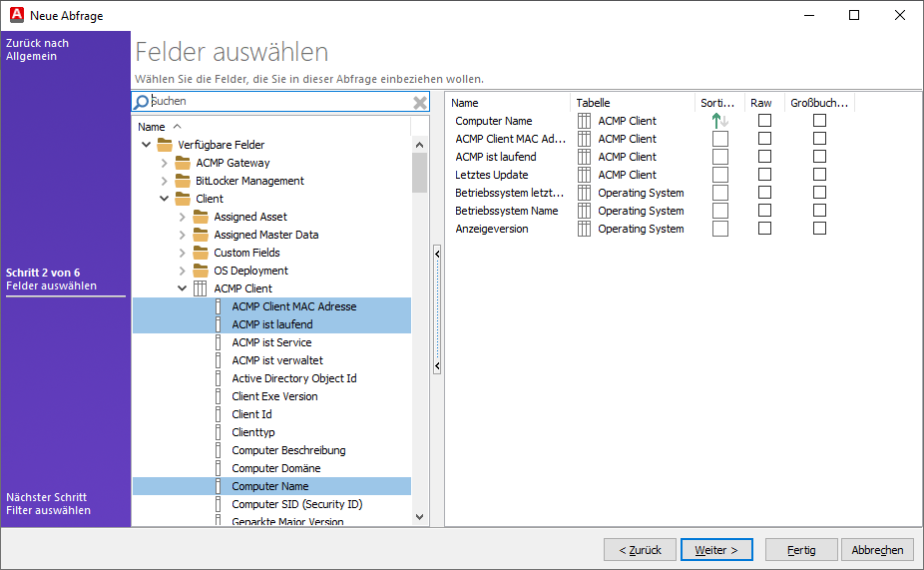The height and width of the screenshot is (570, 924).
Task: Proceed with the Weiter button
Action: [716, 550]
